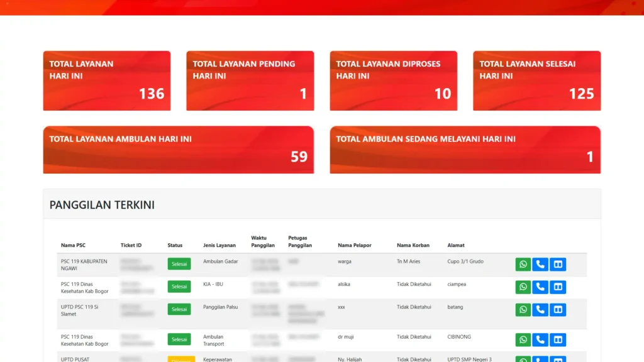Screen dimensions: 644x362
Task: Select Total Ambulan Sedang Melayani Hari Ini card
Action: click(465, 150)
